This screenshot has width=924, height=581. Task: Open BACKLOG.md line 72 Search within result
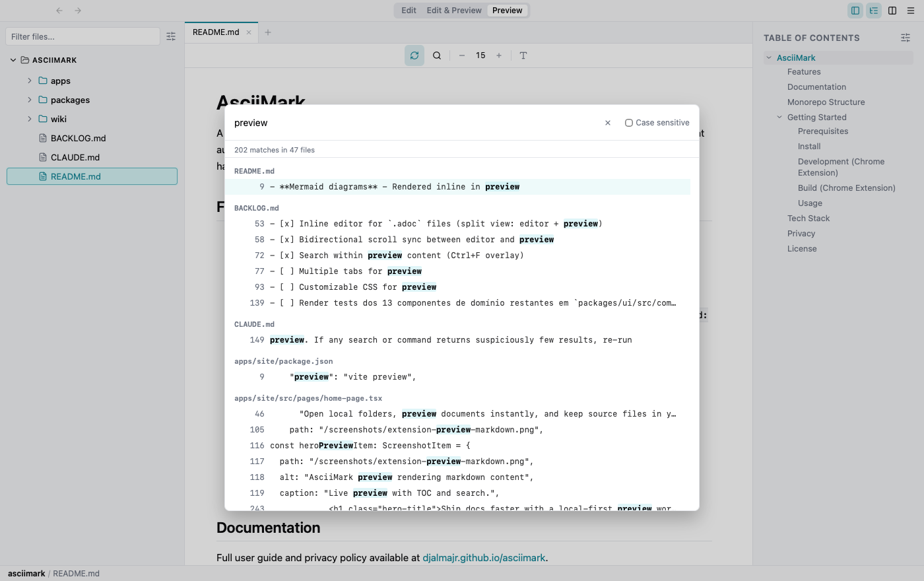(457, 256)
